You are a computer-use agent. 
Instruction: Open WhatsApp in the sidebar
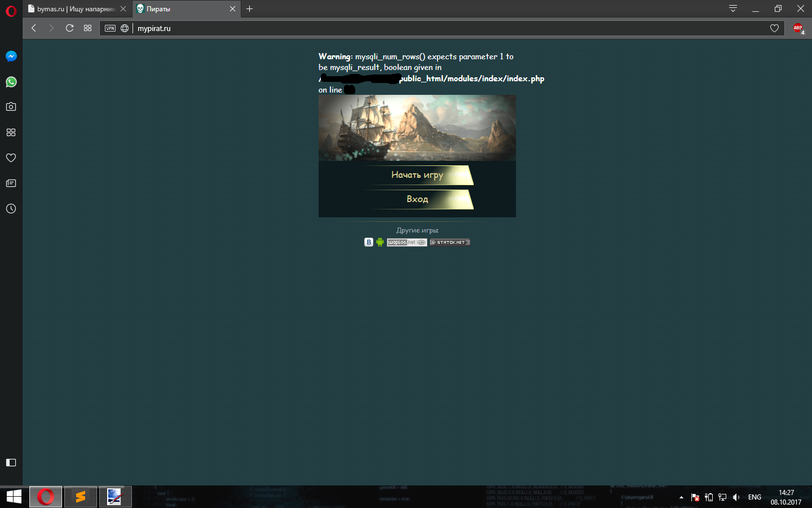11,82
